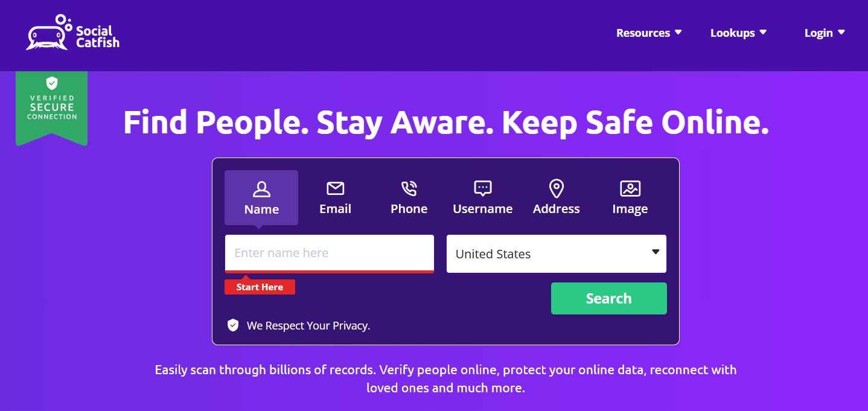Switch to the Username search tab label
Image resolution: width=868 pixels, height=411 pixels.
click(483, 209)
